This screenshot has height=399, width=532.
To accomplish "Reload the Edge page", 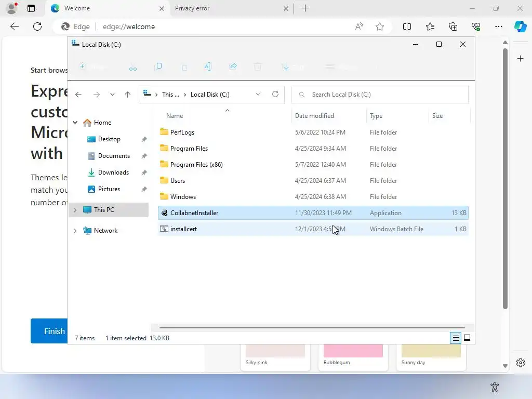I will pos(37,26).
